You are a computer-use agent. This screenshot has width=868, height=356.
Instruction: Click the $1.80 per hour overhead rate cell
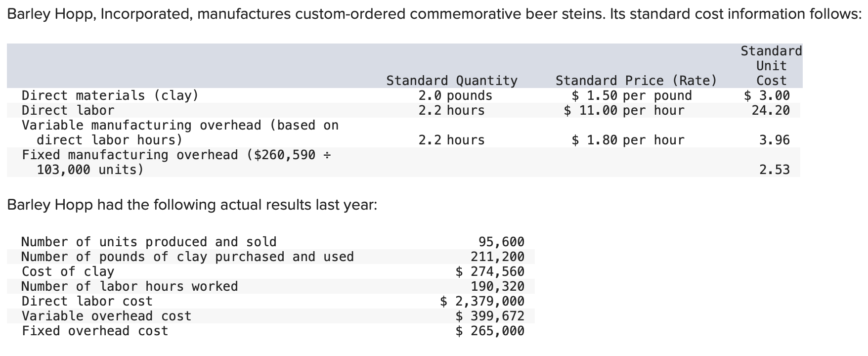point(628,140)
